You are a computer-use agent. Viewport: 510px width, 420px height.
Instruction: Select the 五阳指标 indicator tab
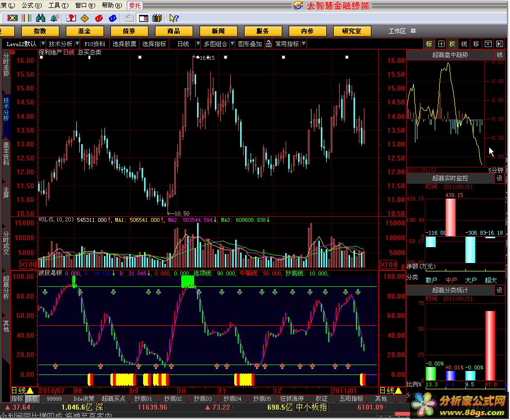(x=351, y=399)
